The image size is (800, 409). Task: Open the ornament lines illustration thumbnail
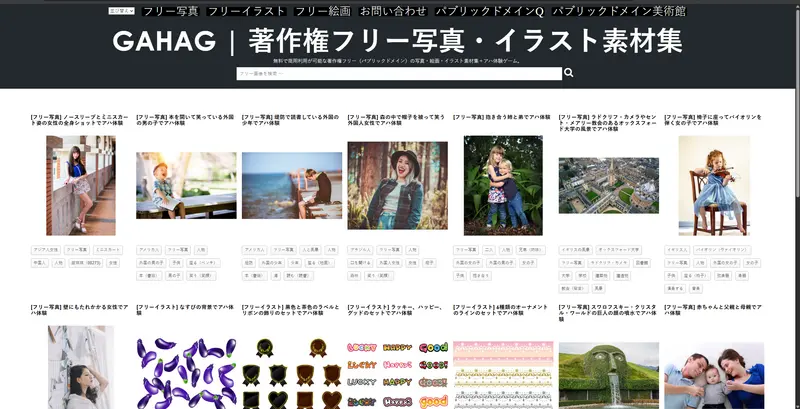(x=503, y=375)
